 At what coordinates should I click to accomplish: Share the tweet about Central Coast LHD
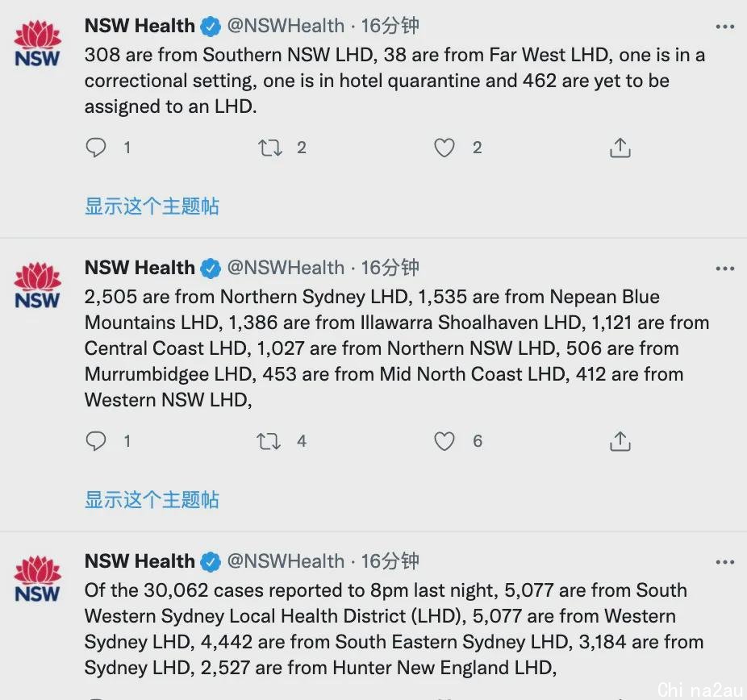[620, 441]
